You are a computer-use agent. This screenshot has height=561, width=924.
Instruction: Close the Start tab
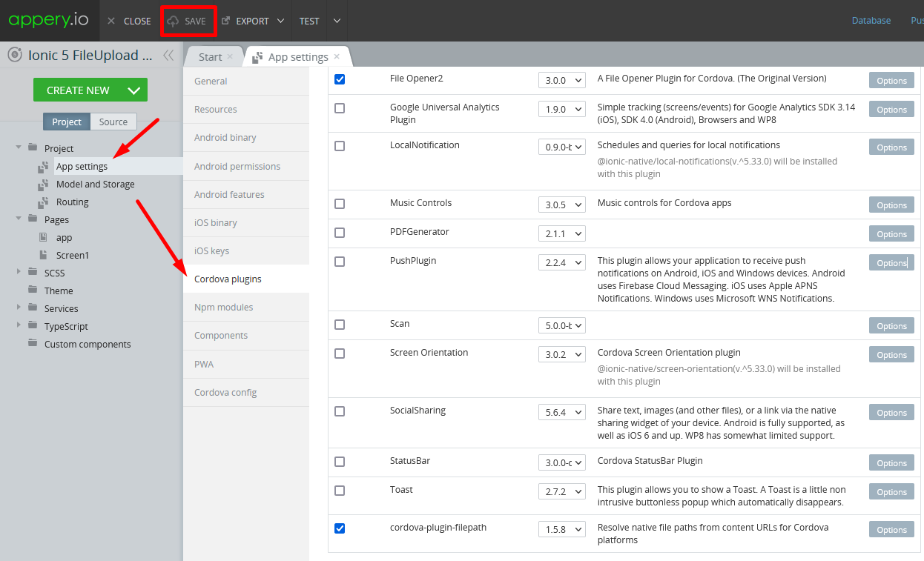coord(230,56)
